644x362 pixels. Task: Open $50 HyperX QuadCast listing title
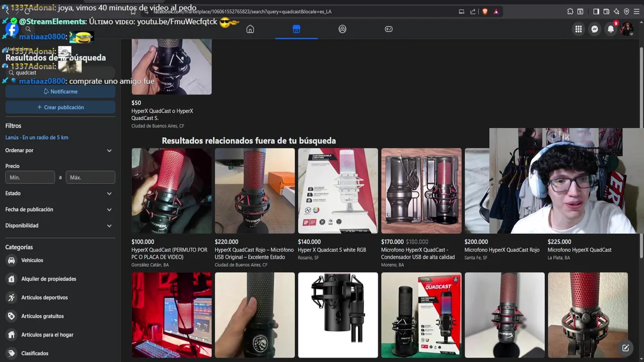[x=162, y=115]
